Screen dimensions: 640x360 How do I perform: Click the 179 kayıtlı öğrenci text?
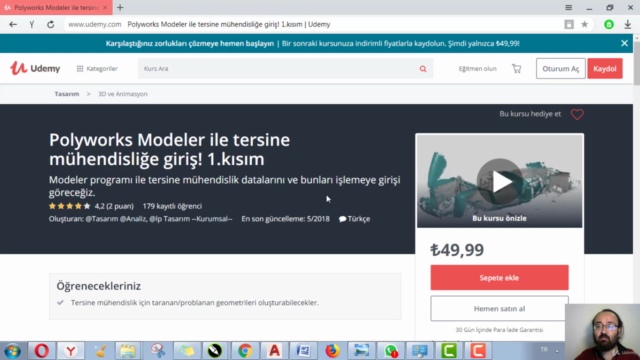click(172, 206)
